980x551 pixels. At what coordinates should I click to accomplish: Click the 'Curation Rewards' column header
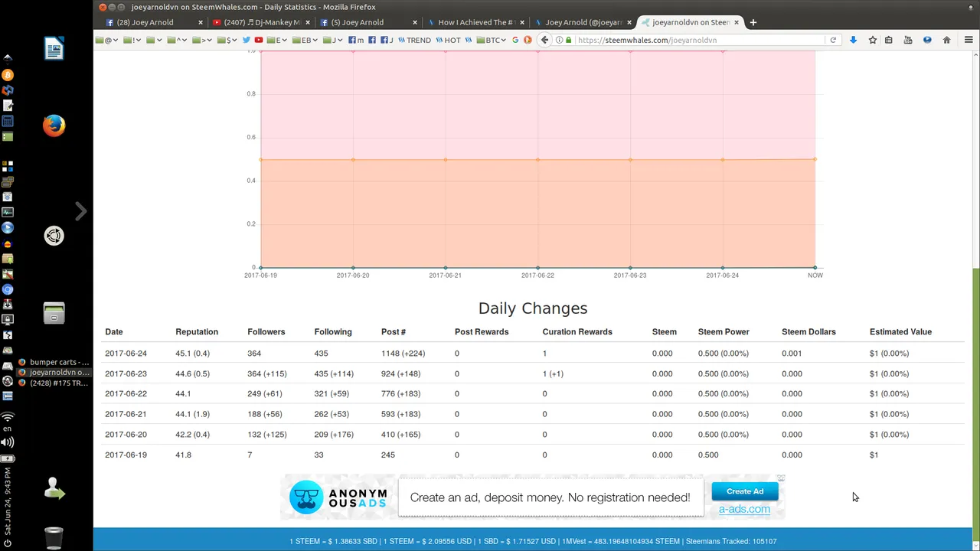coord(577,332)
